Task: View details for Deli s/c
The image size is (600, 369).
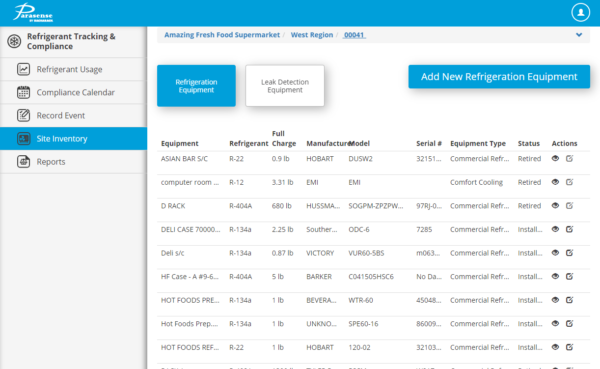Action: pyautogui.click(x=555, y=253)
